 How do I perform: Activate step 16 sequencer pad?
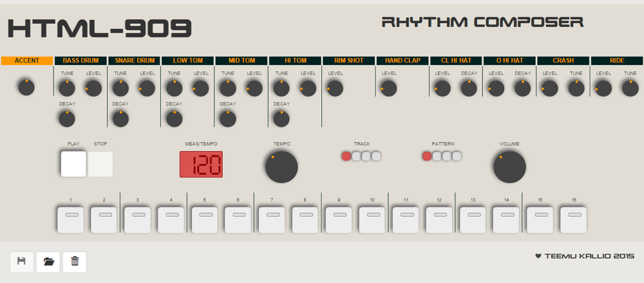[573, 219]
